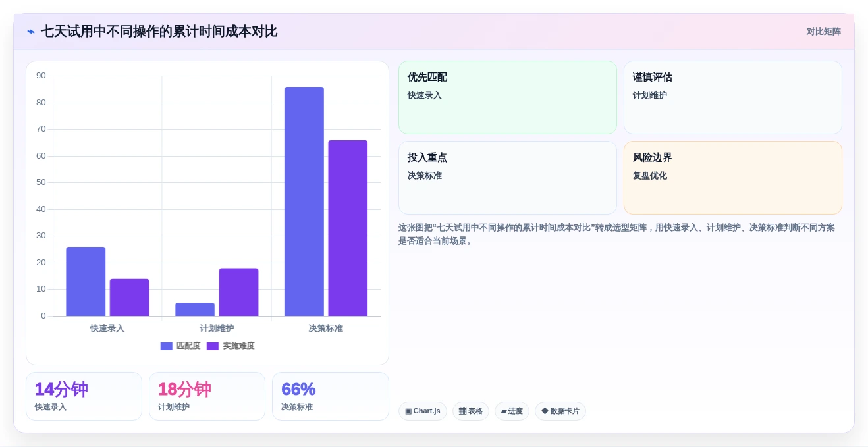
Task: Click the 决策标准 x-axis label
Action: [x=326, y=329]
